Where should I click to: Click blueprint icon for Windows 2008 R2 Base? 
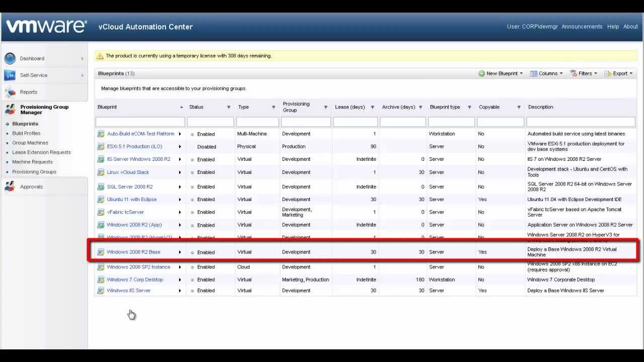[x=101, y=252]
